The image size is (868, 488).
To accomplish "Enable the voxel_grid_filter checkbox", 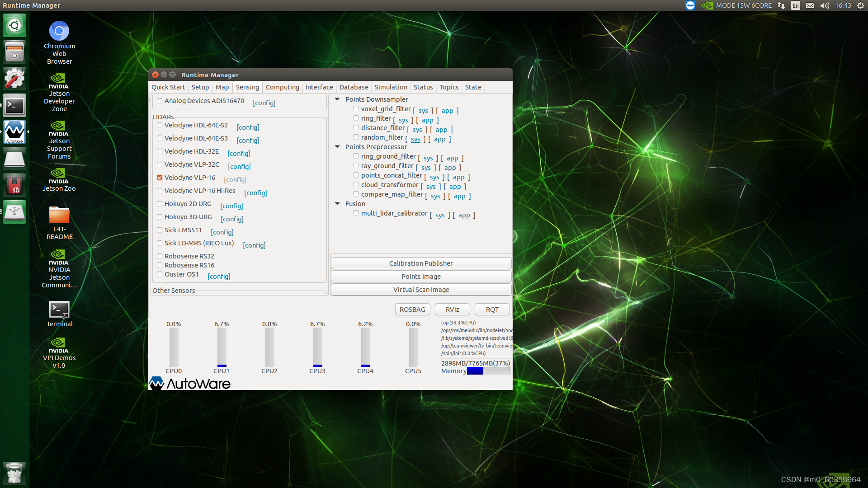I will (356, 109).
